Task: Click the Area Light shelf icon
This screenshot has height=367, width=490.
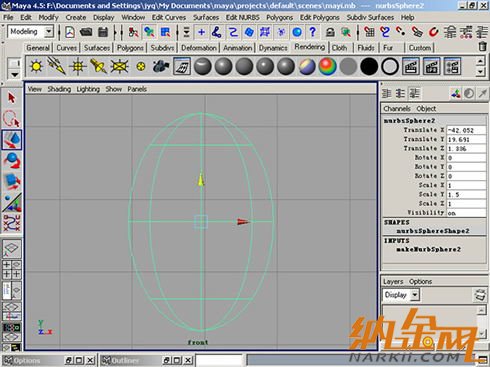Action: [119, 66]
